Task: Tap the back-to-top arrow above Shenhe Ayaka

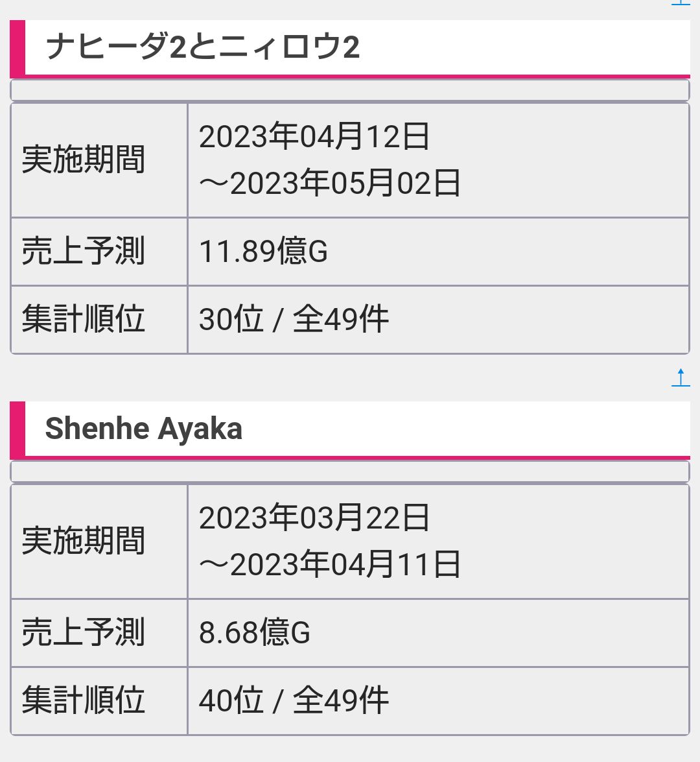Action: click(x=681, y=377)
